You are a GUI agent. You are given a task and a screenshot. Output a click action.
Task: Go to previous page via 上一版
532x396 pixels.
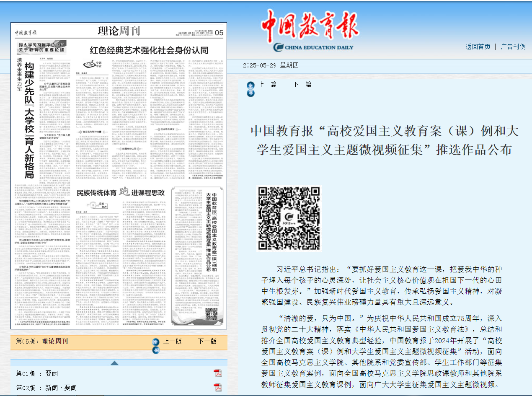tap(172, 341)
